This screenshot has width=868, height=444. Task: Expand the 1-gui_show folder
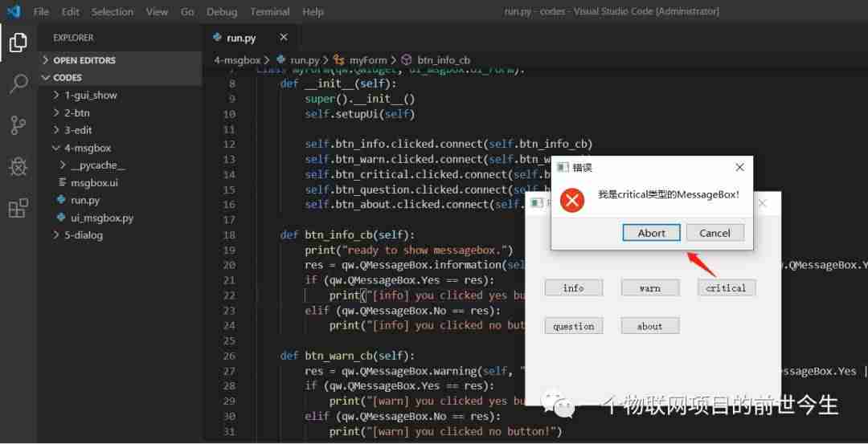pos(120,95)
